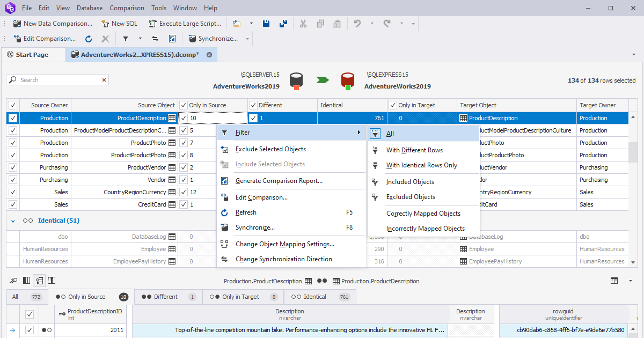Open the dropdown arrow next to Open folder icon
The height and width of the screenshot is (338, 644).
pos(251,24)
